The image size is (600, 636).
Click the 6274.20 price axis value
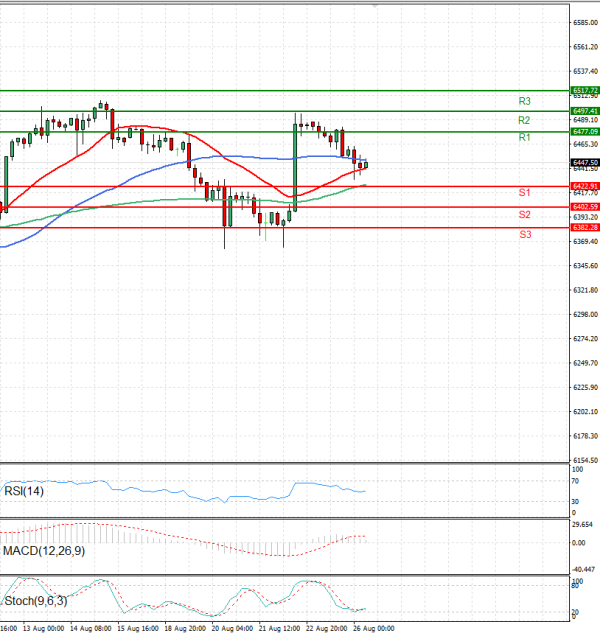pos(585,339)
